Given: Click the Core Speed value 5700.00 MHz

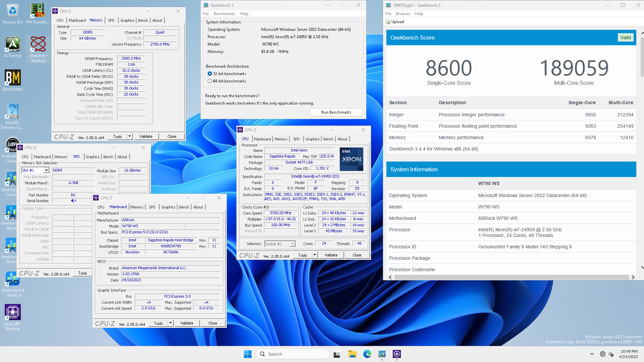Looking at the screenshot, I should point(281,213).
